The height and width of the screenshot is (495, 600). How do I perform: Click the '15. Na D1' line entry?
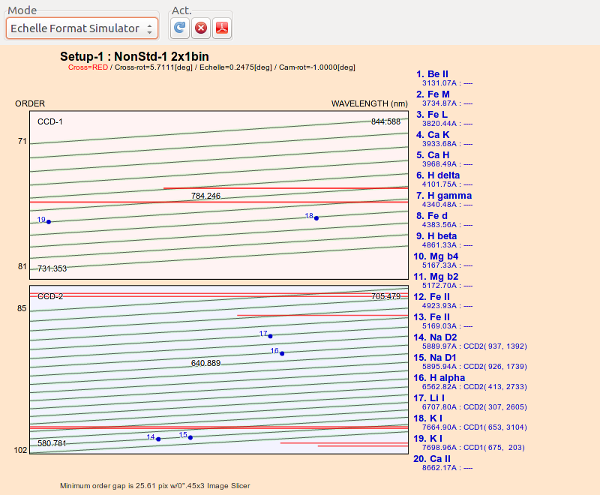point(470,362)
